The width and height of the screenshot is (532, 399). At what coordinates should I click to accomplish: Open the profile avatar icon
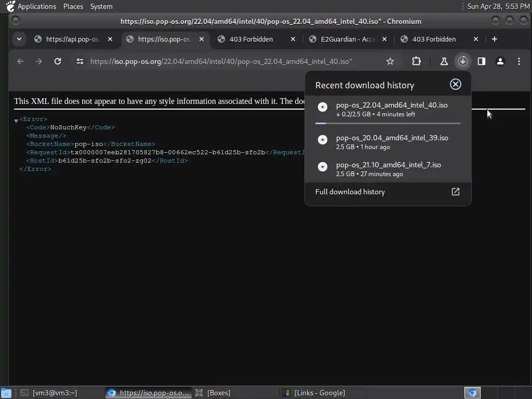click(x=500, y=61)
